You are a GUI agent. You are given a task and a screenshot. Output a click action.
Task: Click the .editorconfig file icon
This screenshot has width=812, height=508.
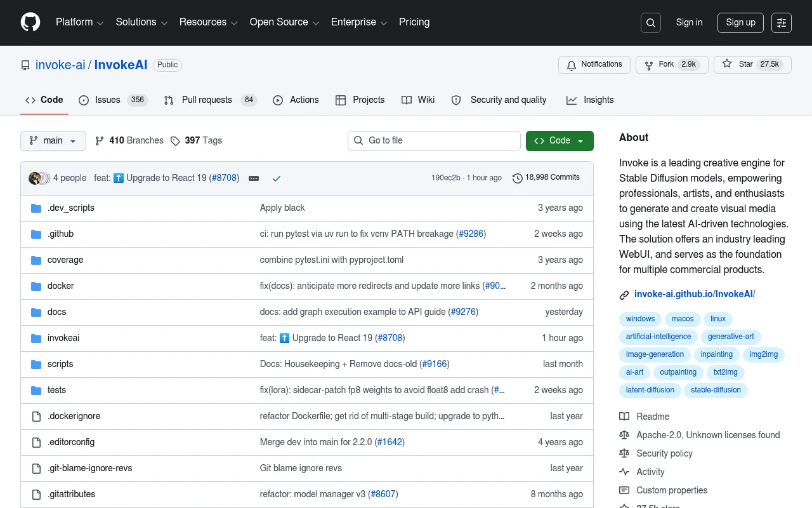36,443
